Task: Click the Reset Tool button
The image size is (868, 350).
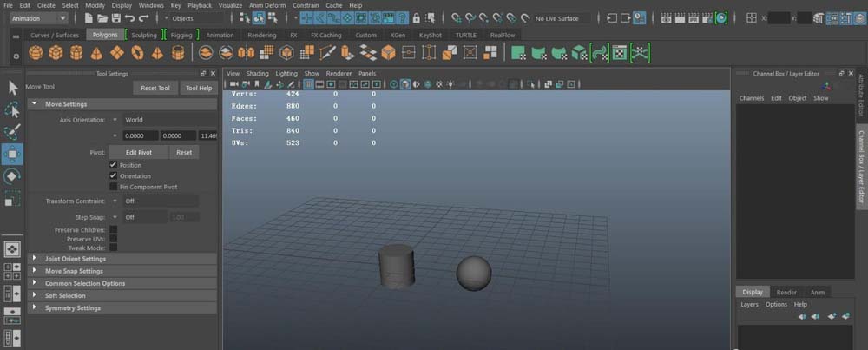Action: (155, 88)
